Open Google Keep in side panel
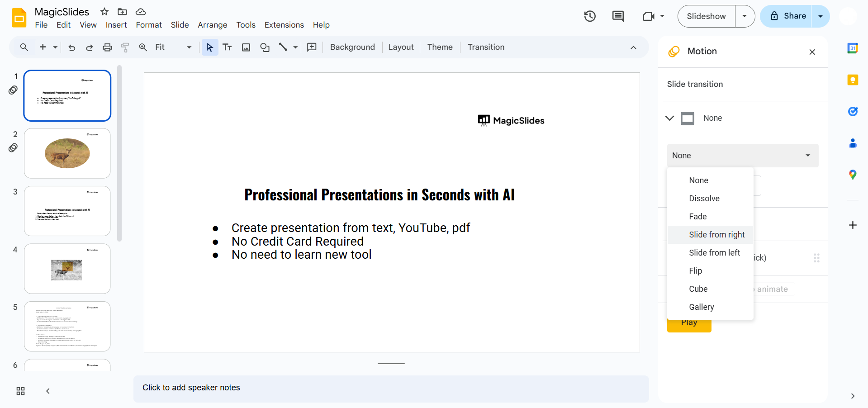The height and width of the screenshot is (408, 868). pos(853,80)
